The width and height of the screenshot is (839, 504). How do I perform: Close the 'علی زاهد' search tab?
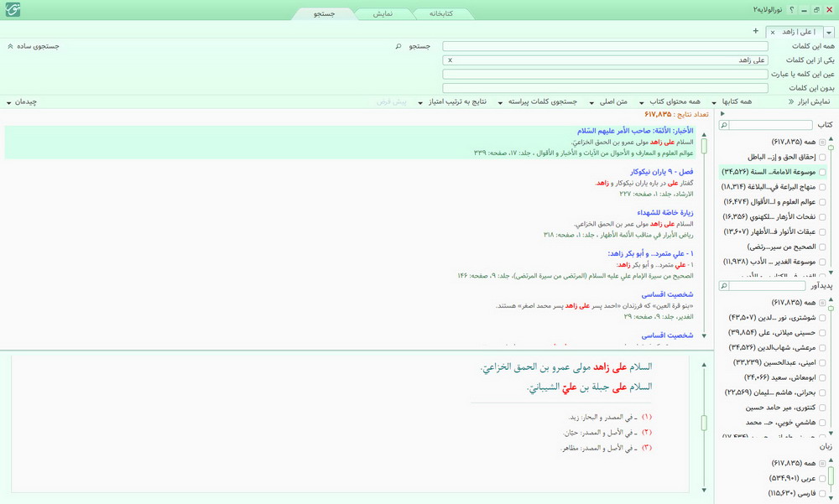pos(773,33)
